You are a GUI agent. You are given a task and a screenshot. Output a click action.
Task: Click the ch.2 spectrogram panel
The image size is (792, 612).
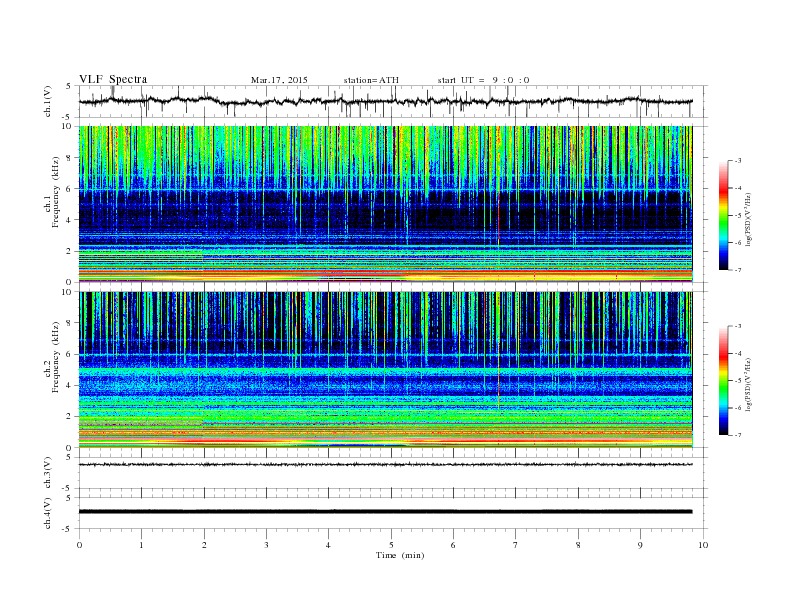(x=386, y=370)
